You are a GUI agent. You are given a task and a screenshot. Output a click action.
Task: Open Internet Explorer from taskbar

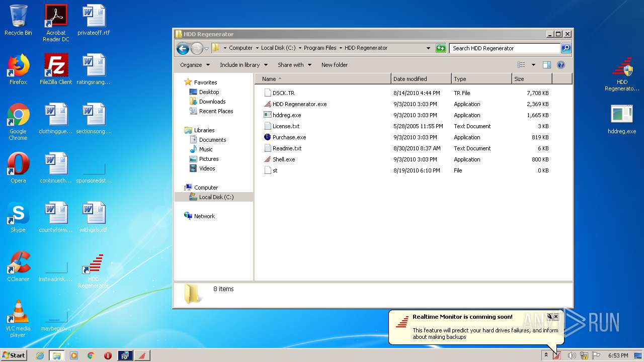click(40, 355)
